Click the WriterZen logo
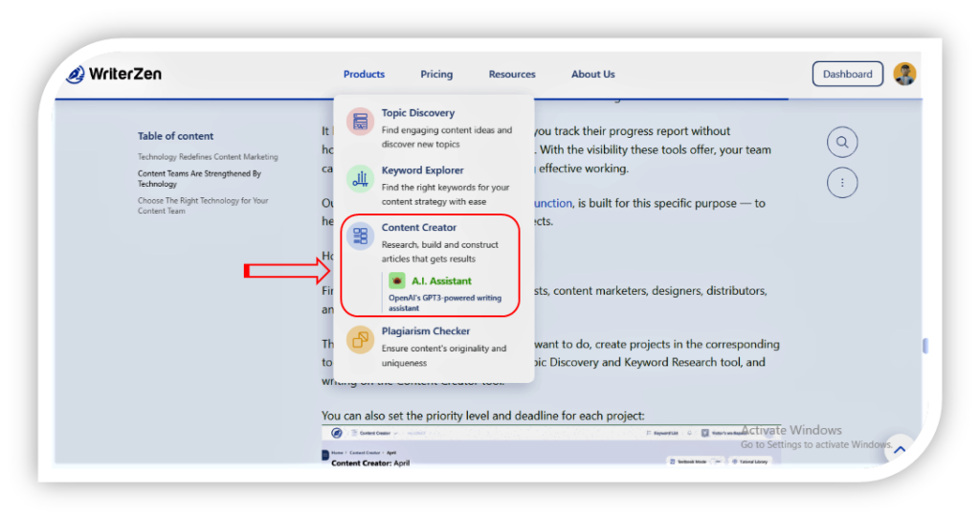Screen dimensions: 980x520 [114, 74]
